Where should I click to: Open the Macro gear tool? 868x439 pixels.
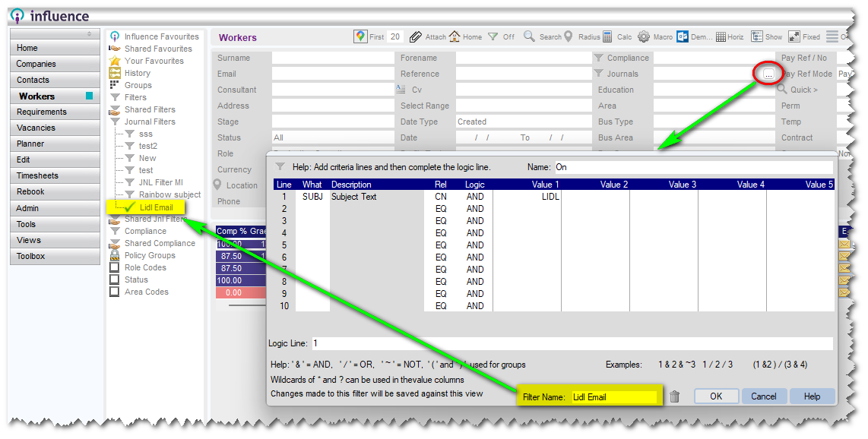point(643,36)
